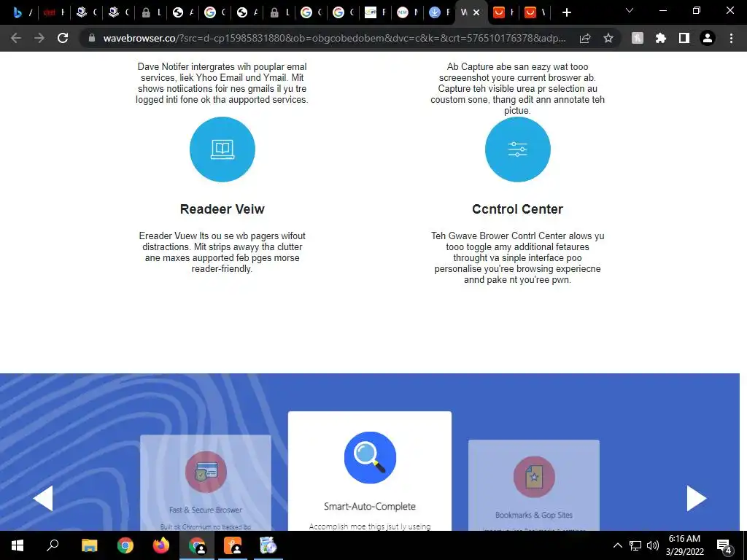Toggle the browser side panel
Viewport: 747px width, 560px height.
click(684, 38)
